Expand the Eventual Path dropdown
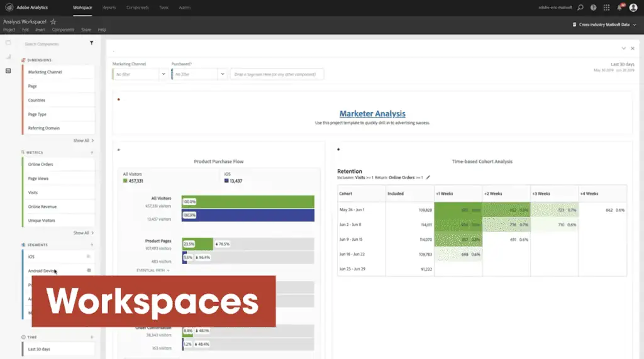 pos(153,270)
